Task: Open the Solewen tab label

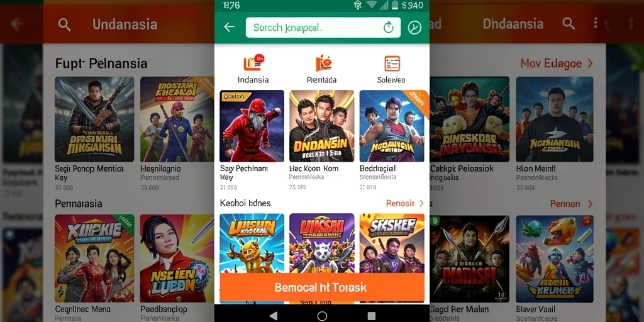Action: [x=391, y=80]
